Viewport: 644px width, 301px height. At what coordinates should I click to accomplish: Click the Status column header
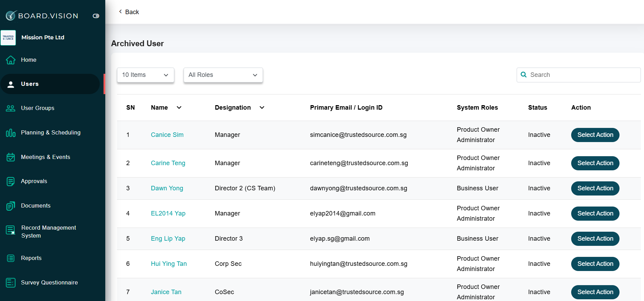(538, 108)
